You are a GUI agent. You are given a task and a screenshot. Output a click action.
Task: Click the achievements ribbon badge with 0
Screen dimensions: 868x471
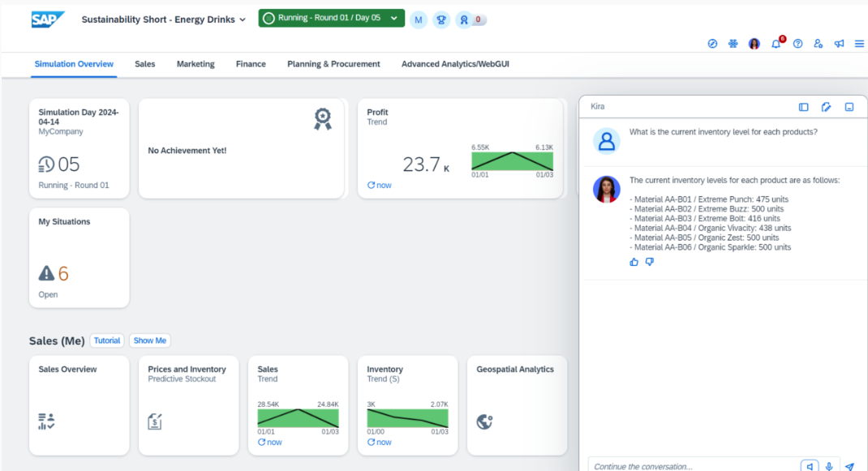point(470,20)
